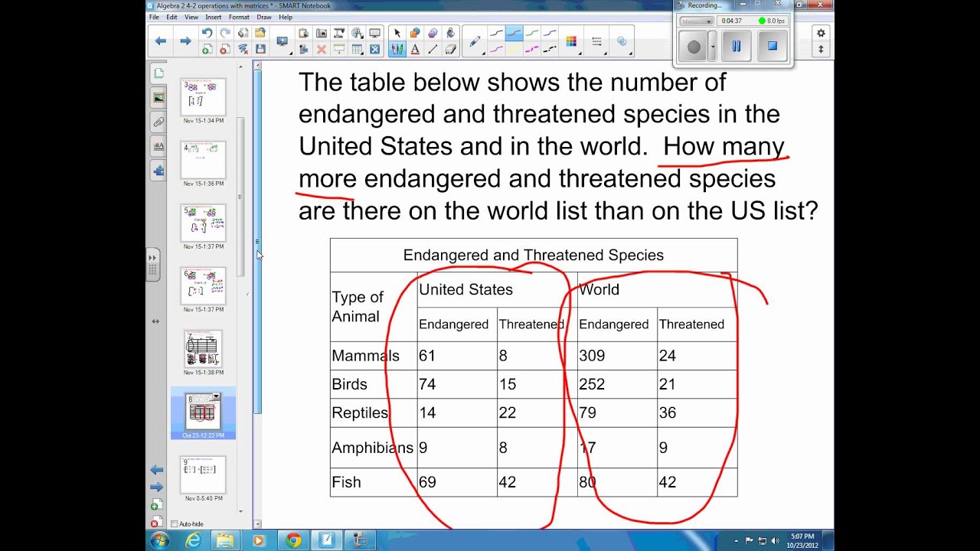Open toolbar customization gear icon
The height and width of the screenshot is (551, 980).
821,33
